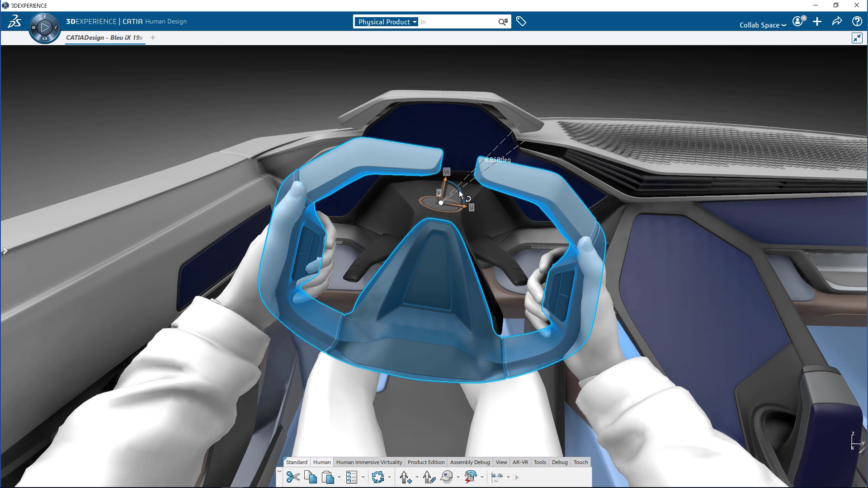Screen dimensions: 868x488
Task: Expand the paste options dropdown arrow
Action: 340,477
